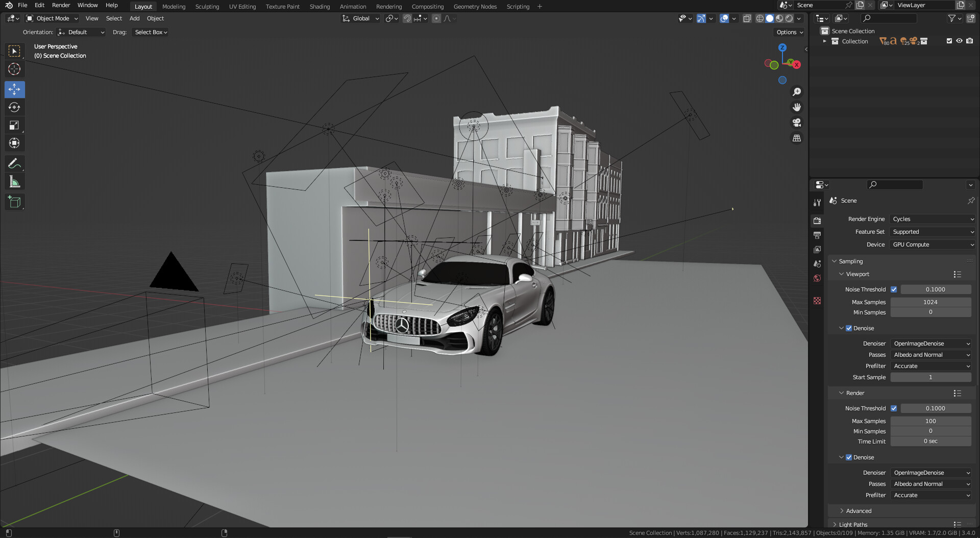Disable Render Denoise checkbox
The image size is (980, 538).
pyautogui.click(x=849, y=457)
